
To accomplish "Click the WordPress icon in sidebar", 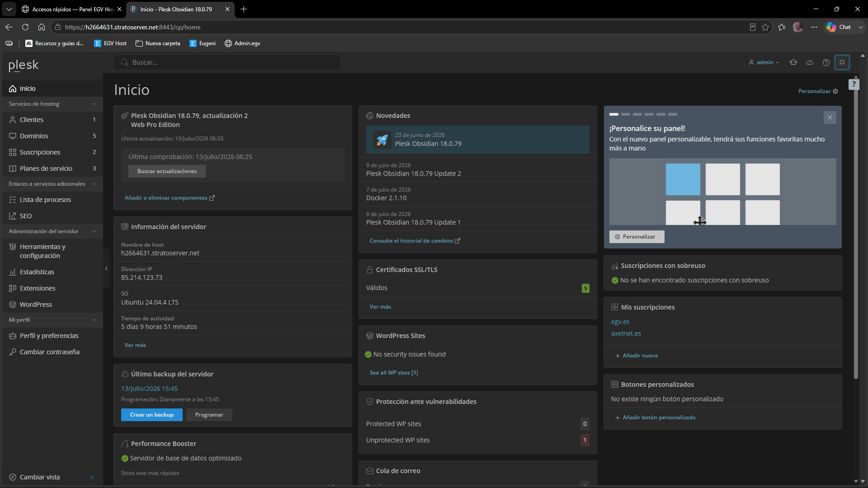I will coord(13,305).
